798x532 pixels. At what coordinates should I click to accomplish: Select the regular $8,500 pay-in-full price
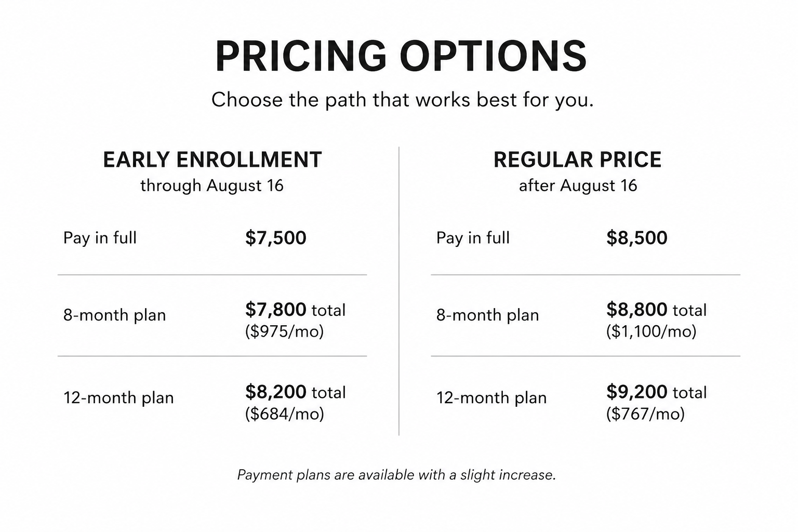(x=637, y=238)
